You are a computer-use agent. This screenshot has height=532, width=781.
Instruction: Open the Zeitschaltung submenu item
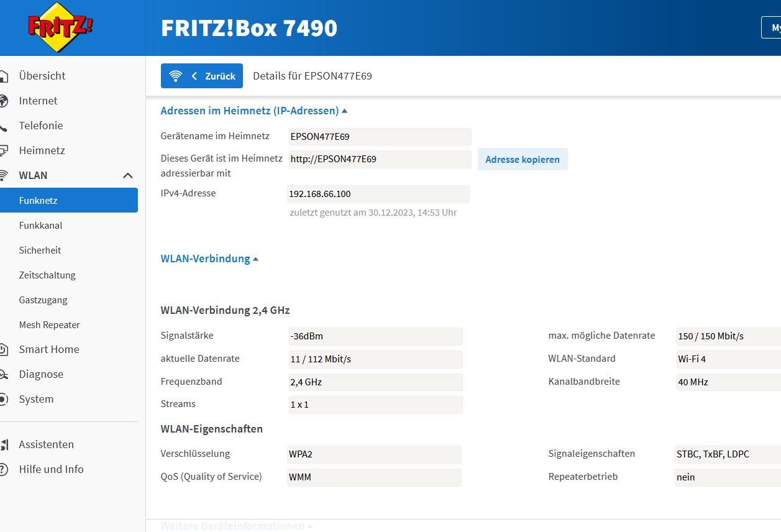pos(47,275)
